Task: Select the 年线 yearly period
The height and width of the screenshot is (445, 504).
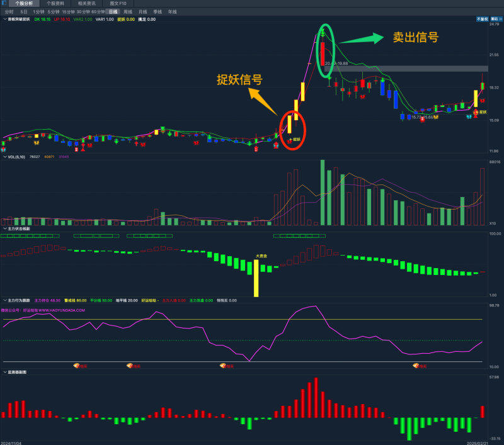Action: click(172, 12)
